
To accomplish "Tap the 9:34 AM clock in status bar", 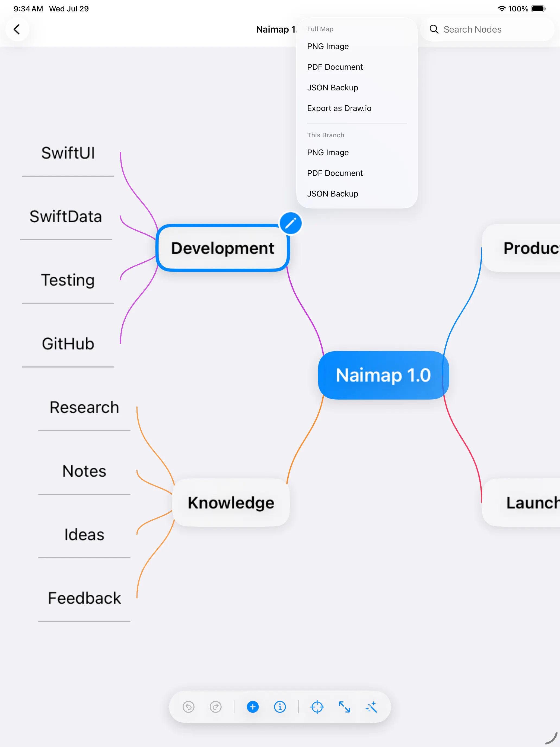I will pyautogui.click(x=28, y=9).
